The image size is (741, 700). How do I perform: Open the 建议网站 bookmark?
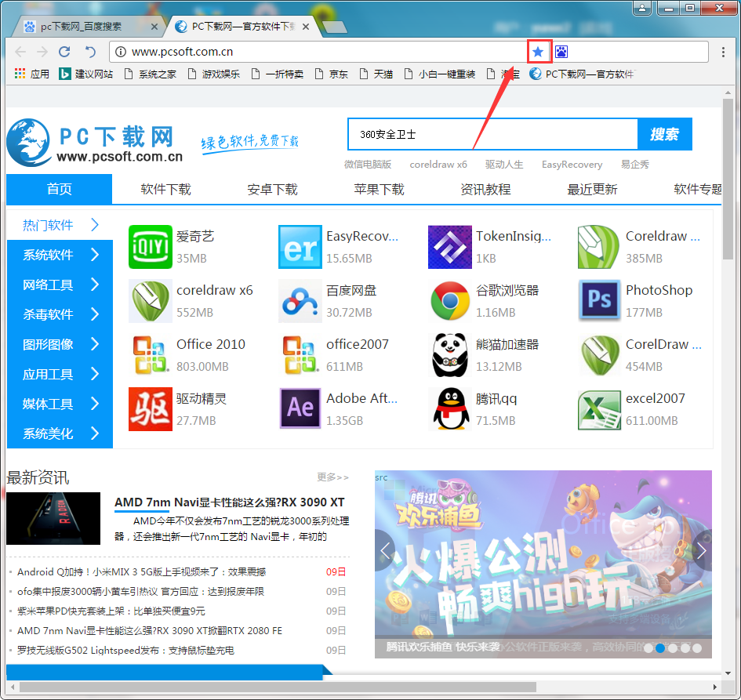86,74
